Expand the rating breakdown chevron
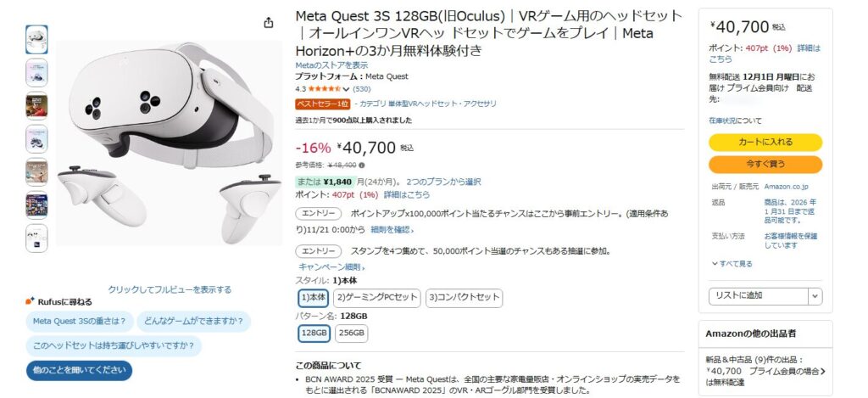868x398 pixels. point(346,89)
